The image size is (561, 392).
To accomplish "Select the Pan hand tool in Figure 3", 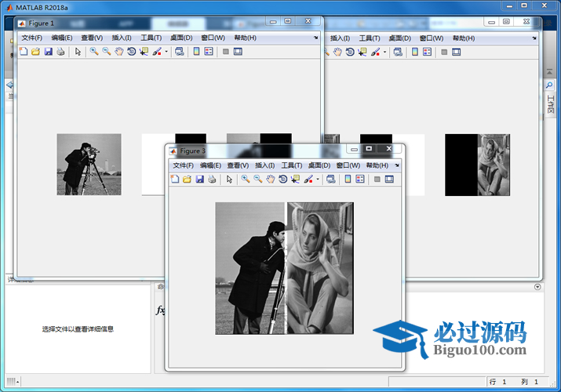I will click(270, 180).
